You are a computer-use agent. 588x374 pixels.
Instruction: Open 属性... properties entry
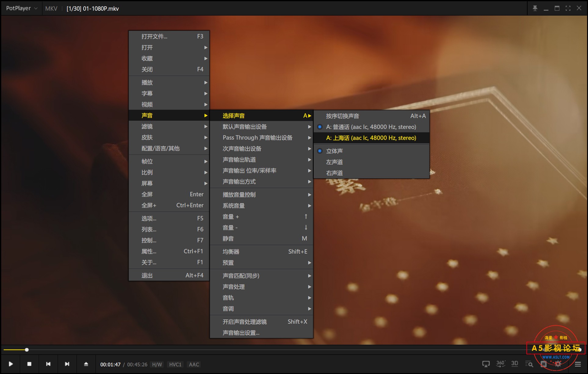click(x=169, y=251)
